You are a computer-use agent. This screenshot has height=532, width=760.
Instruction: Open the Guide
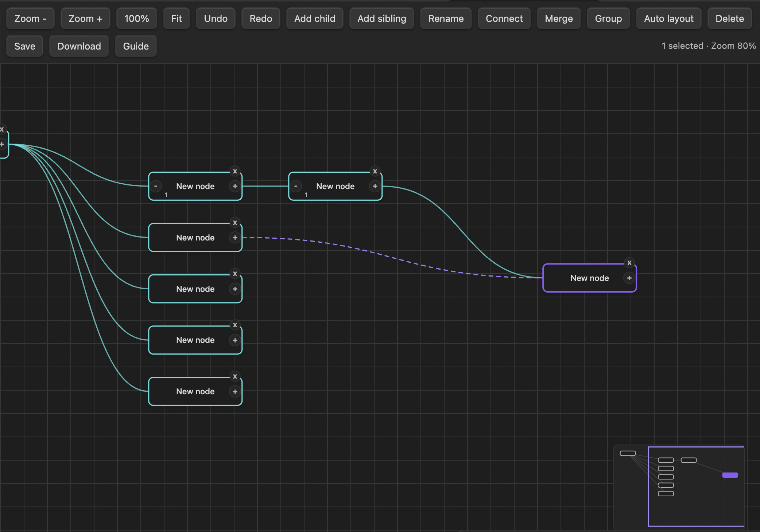tap(136, 46)
